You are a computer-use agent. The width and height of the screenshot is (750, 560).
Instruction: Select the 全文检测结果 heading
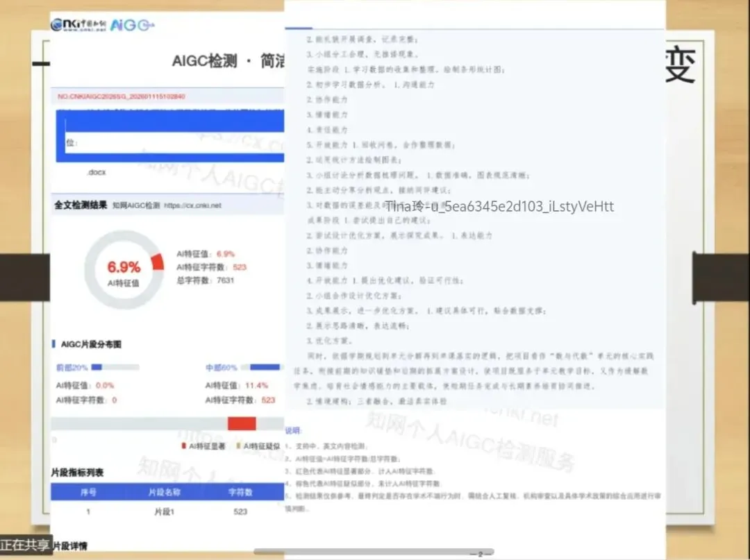pos(81,205)
